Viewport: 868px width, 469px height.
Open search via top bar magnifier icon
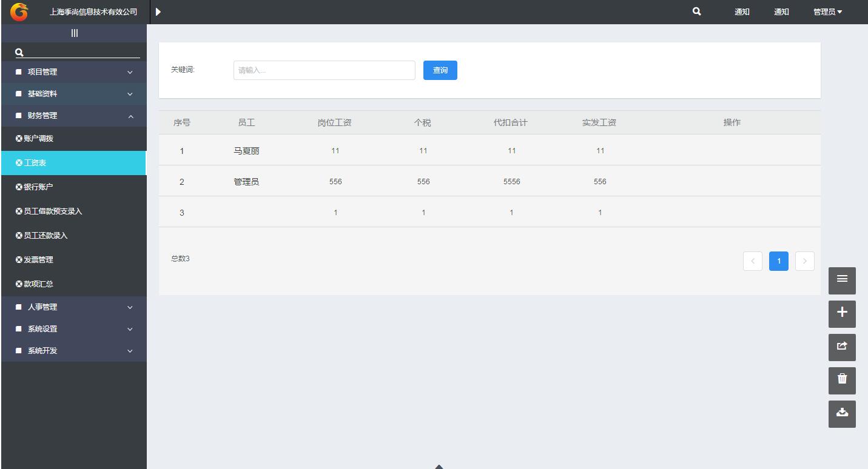click(697, 11)
